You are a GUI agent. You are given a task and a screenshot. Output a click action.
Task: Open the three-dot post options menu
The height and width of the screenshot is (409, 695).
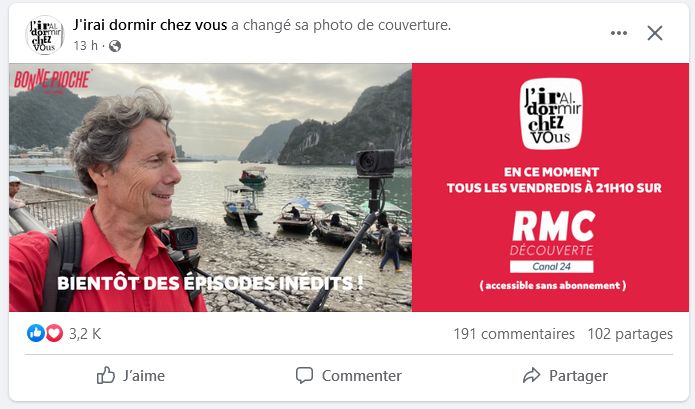(618, 33)
